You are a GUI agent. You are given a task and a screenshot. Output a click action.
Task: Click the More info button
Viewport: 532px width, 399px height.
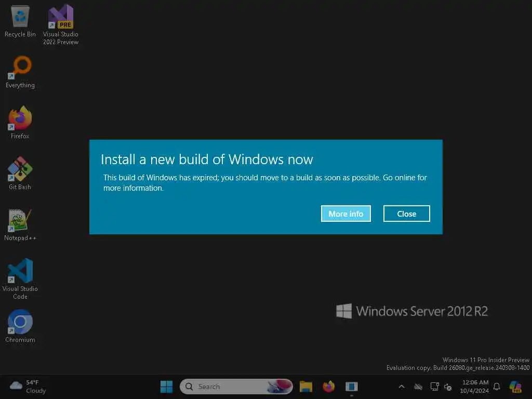pos(345,214)
